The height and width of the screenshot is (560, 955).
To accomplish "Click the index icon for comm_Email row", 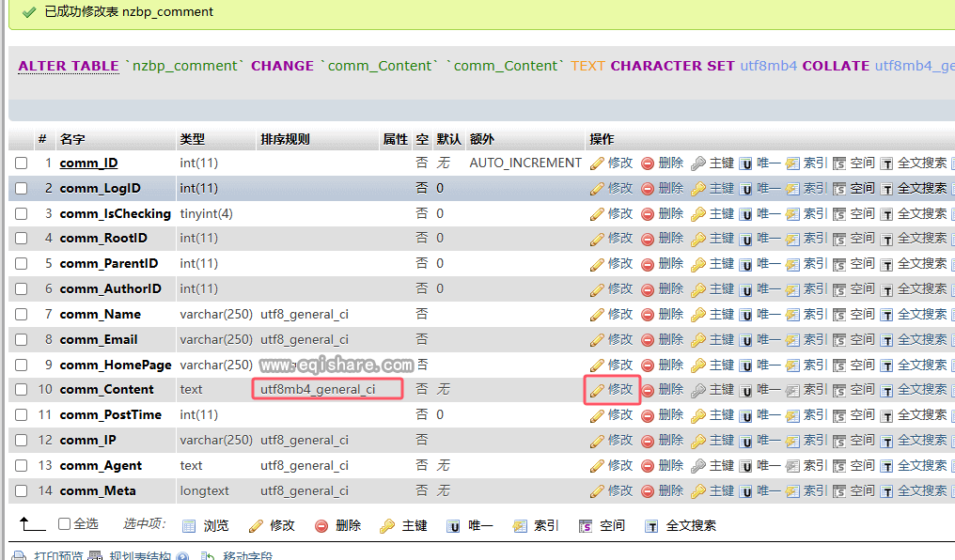I will 792,340.
